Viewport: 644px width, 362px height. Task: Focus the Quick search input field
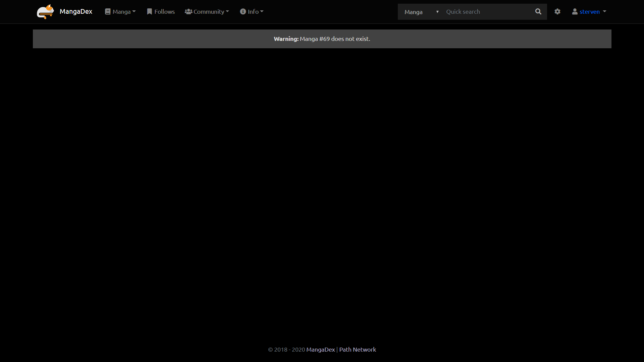coord(488,12)
